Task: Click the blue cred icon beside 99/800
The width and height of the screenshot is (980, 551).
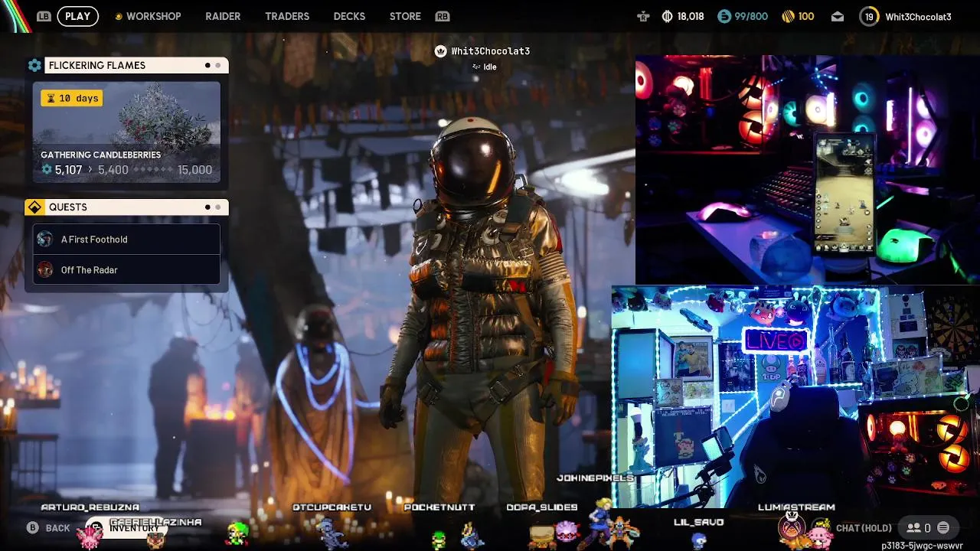Action: point(724,16)
